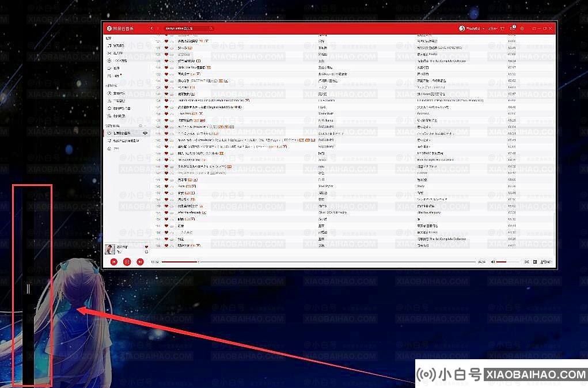Open 我的收藏 in the sidebar
This screenshot has width=588, height=388.
[116, 116]
